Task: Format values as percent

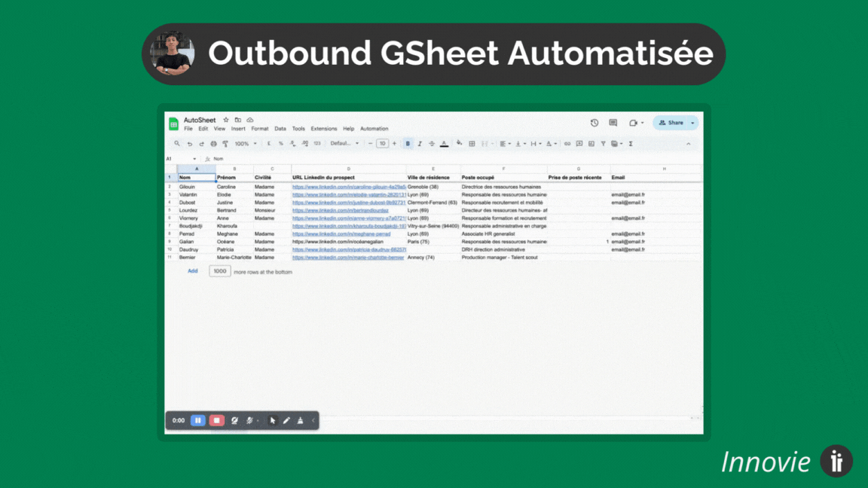Action: click(281, 143)
